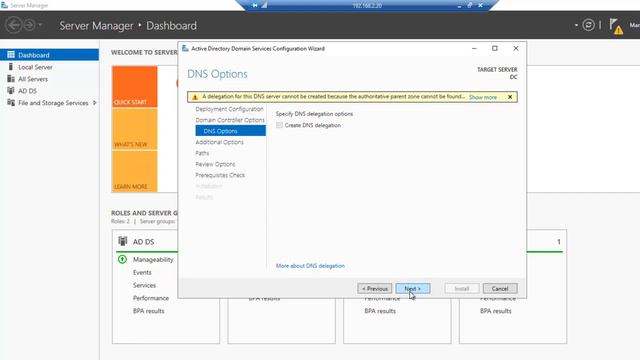Open Performance in AD DS tile

(151, 298)
